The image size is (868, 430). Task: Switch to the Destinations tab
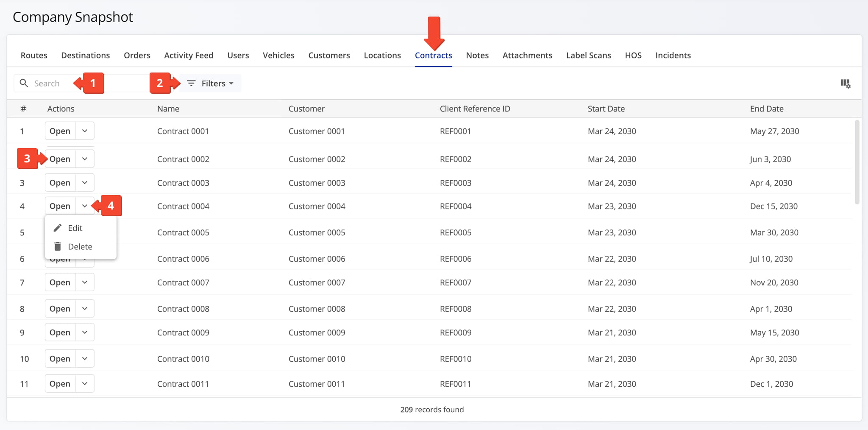pyautogui.click(x=85, y=55)
